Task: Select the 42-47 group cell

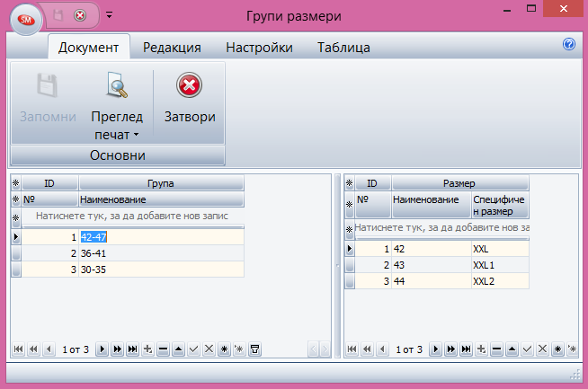Action: (x=161, y=237)
